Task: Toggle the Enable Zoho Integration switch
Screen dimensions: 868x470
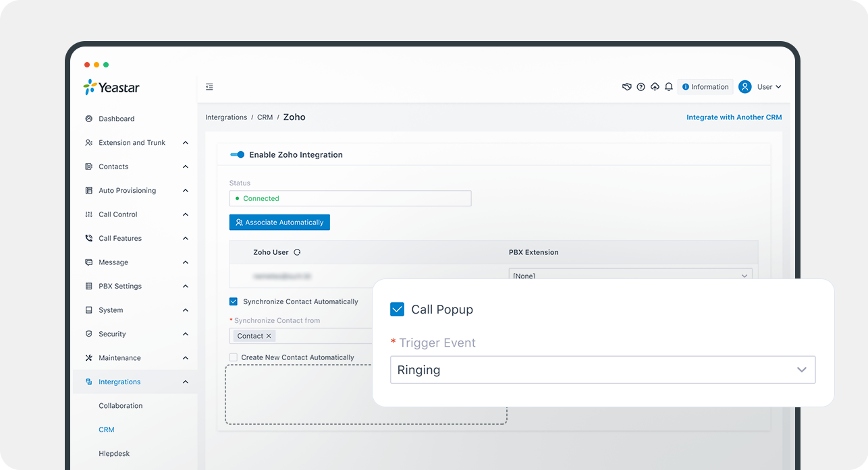Action: tap(237, 154)
